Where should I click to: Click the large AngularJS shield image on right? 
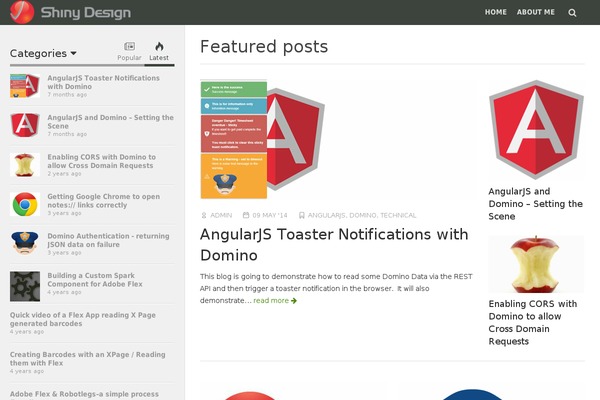click(536, 129)
